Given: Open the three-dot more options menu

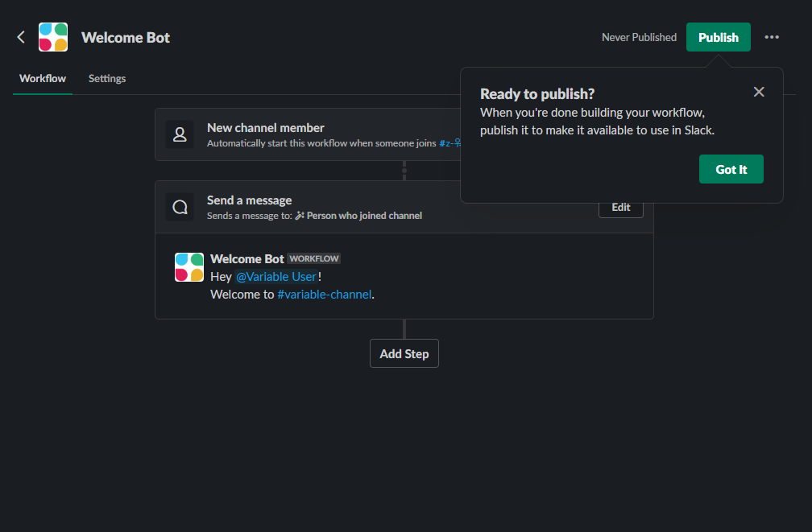Looking at the screenshot, I should (772, 37).
